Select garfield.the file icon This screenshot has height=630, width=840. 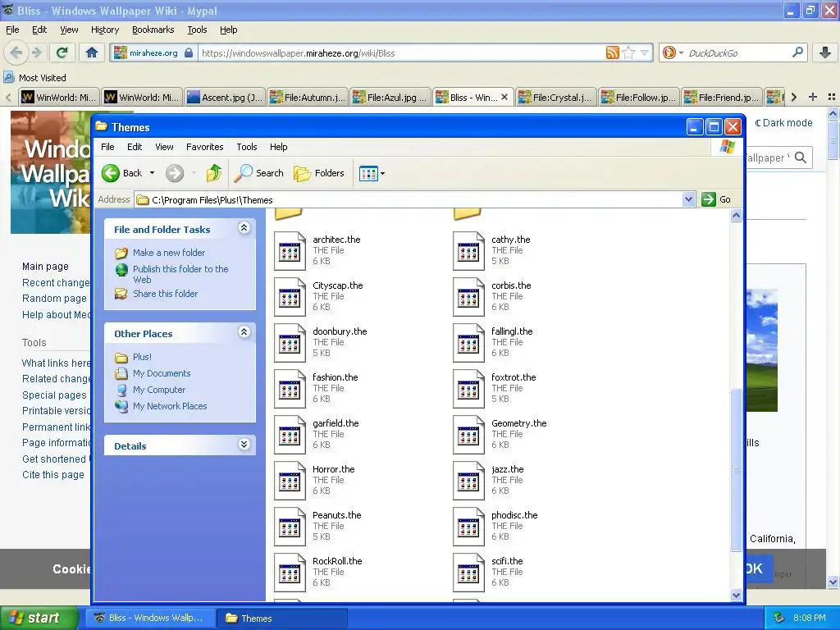pyautogui.click(x=290, y=435)
